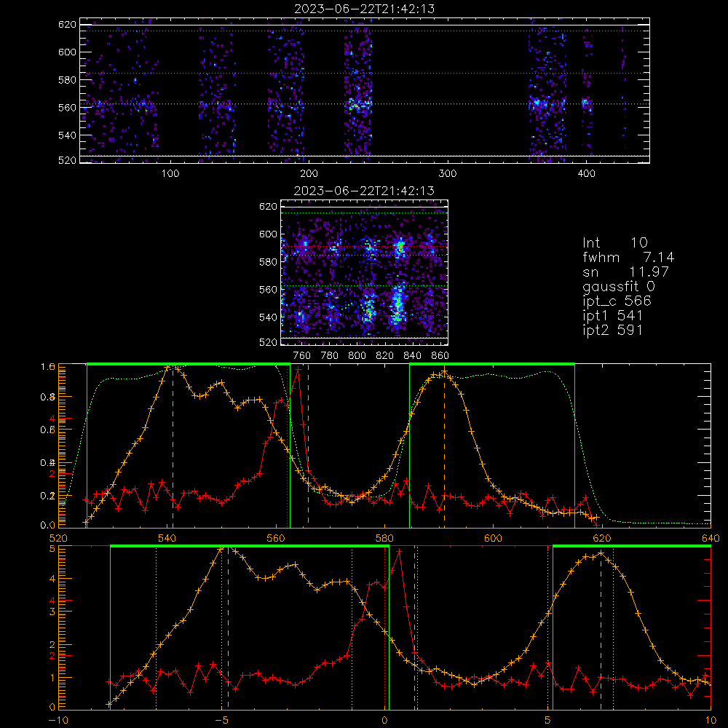This screenshot has width=728, height=728.
Task: Click the orange peak at dashed line near 541
Action: [x=173, y=368]
